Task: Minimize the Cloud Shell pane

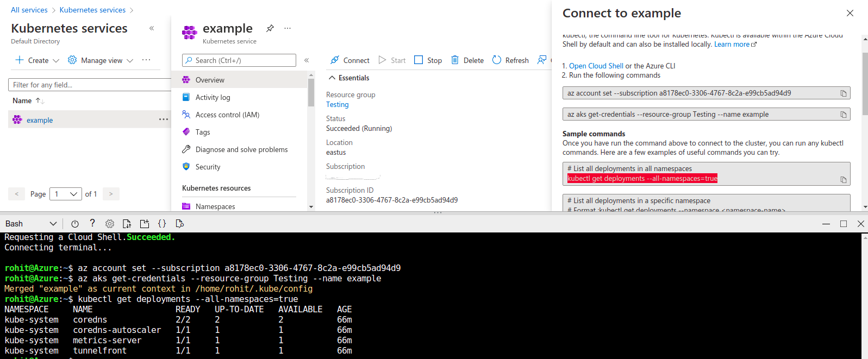Action: (826, 224)
